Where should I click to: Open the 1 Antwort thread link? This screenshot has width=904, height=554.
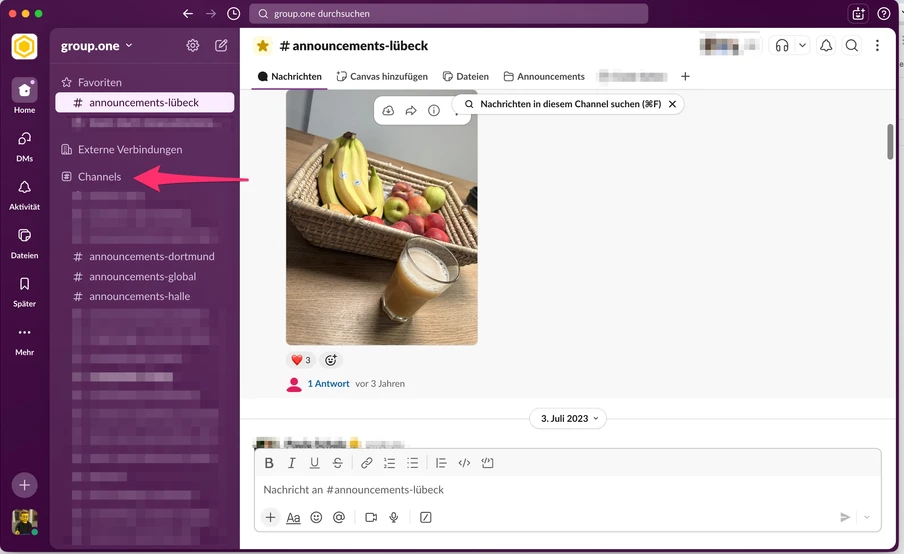click(x=328, y=384)
